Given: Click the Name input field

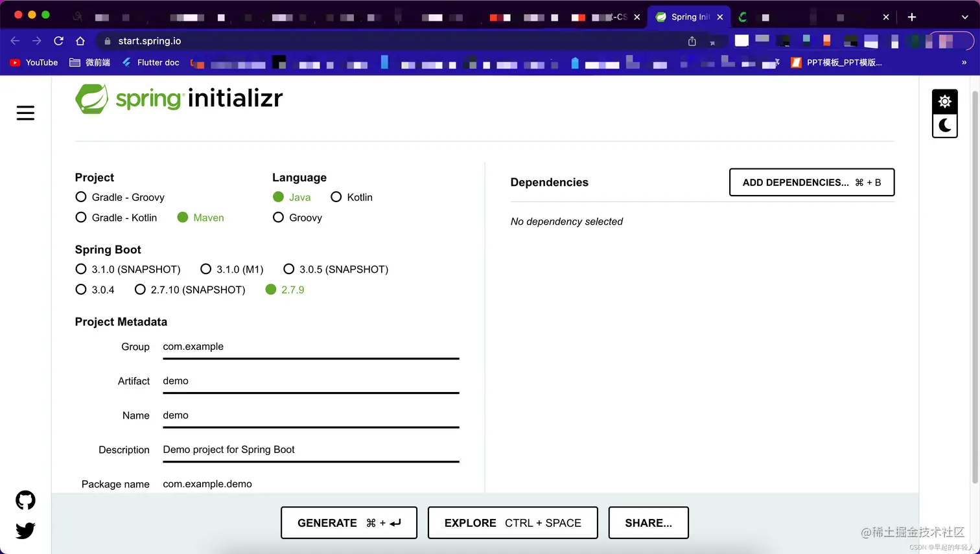Looking at the screenshot, I should pos(311,416).
